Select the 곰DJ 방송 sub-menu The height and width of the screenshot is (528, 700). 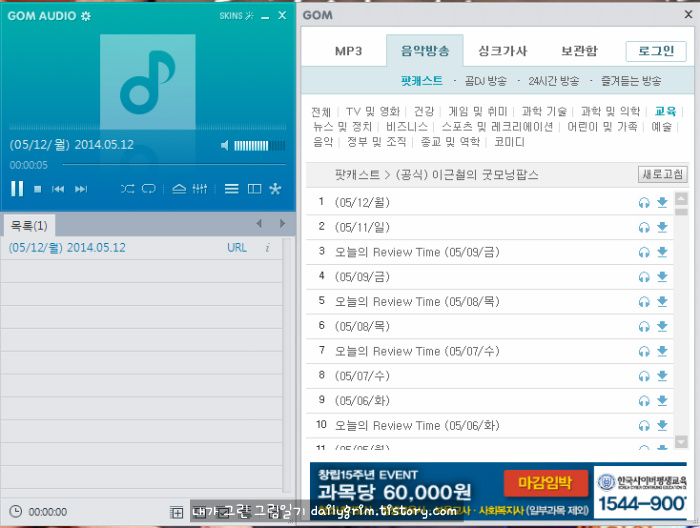point(486,81)
